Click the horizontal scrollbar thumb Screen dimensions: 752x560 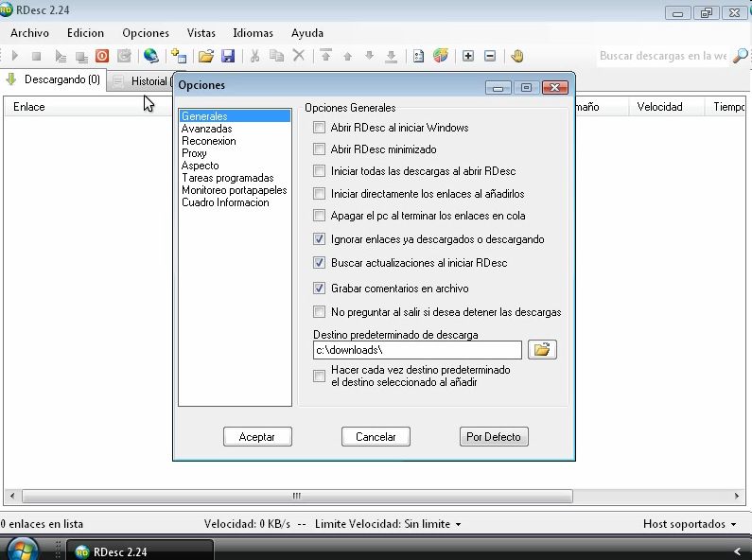pyautogui.click(x=297, y=496)
